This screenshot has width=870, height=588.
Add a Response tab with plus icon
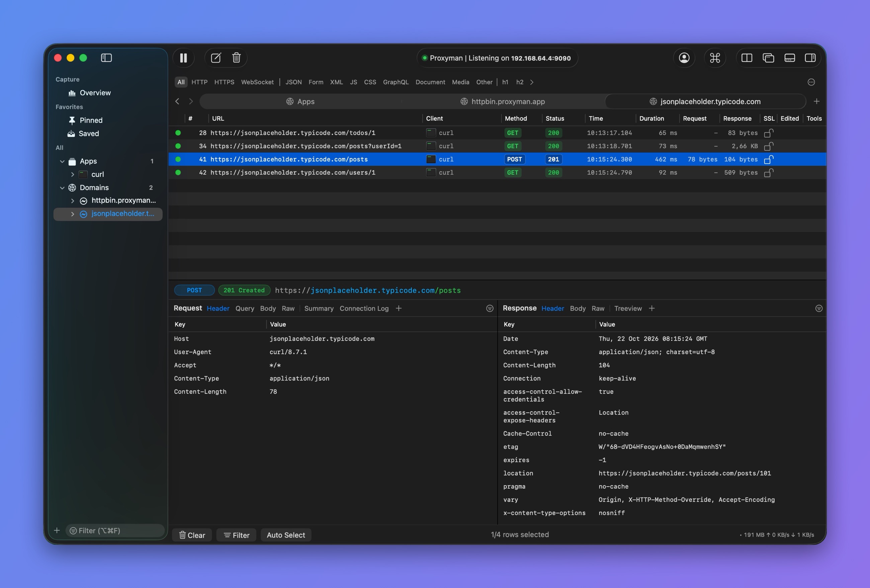[652, 308]
